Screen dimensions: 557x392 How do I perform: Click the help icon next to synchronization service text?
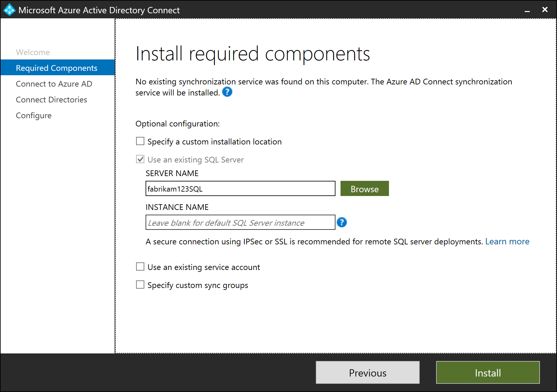click(x=227, y=92)
